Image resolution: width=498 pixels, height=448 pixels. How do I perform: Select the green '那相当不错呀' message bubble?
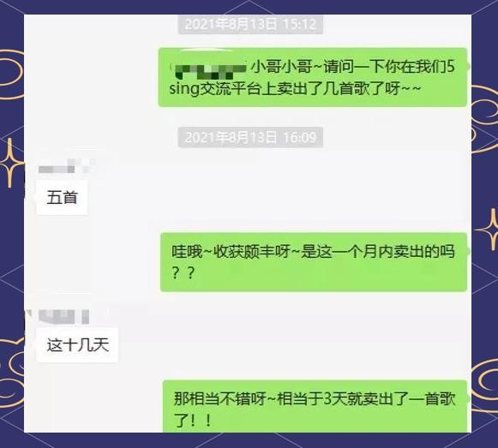coord(315,406)
